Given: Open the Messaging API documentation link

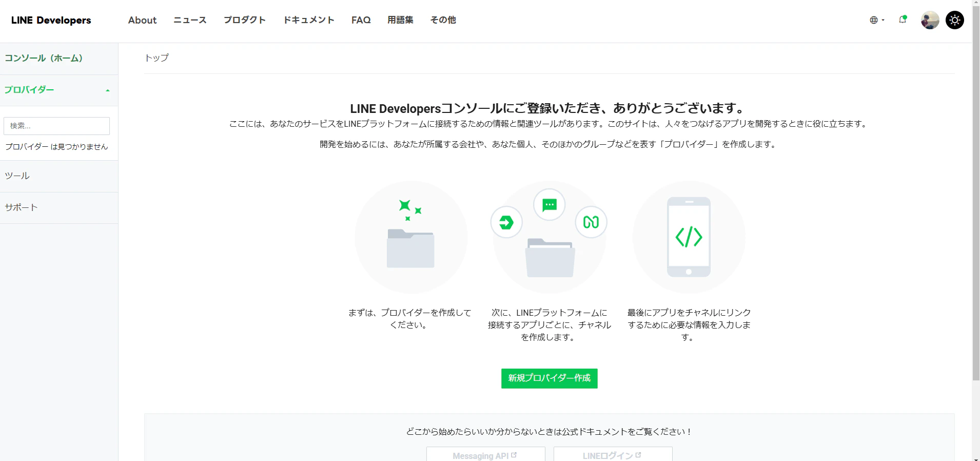Looking at the screenshot, I should pyautogui.click(x=485, y=455).
